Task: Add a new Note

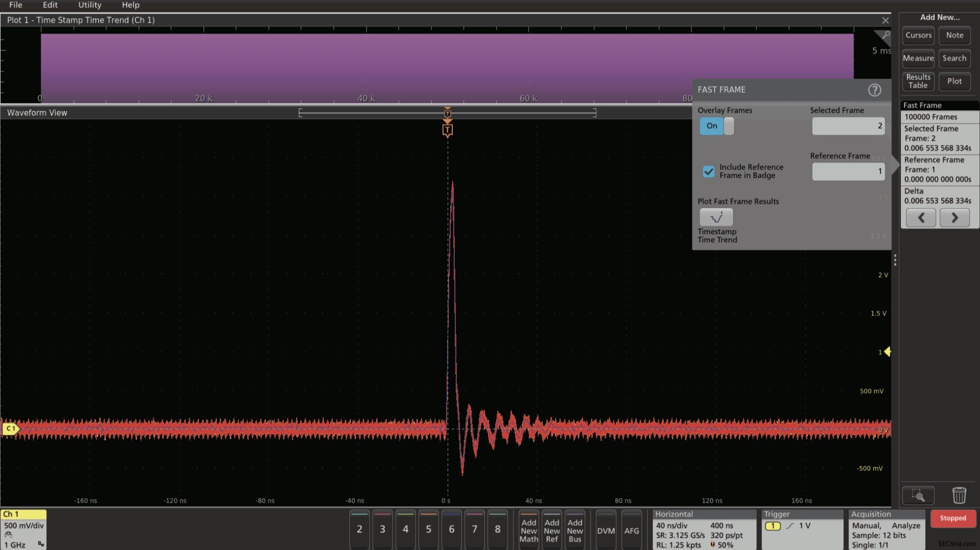Action: click(954, 35)
